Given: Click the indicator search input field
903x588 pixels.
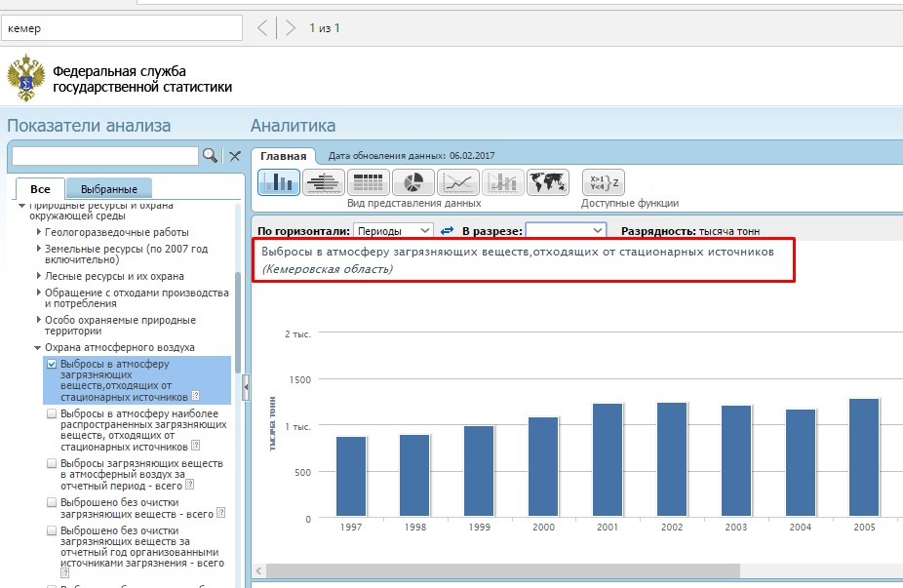Looking at the screenshot, I should (104, 156).
